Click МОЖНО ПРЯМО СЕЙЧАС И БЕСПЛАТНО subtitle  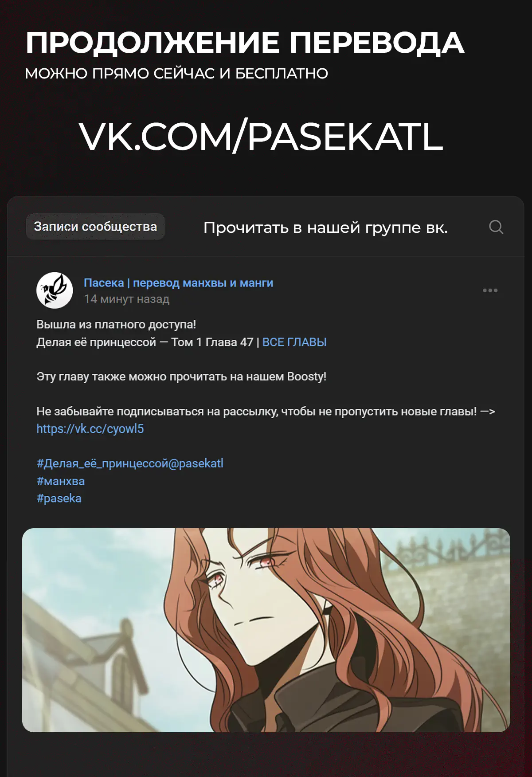point(176,74)
